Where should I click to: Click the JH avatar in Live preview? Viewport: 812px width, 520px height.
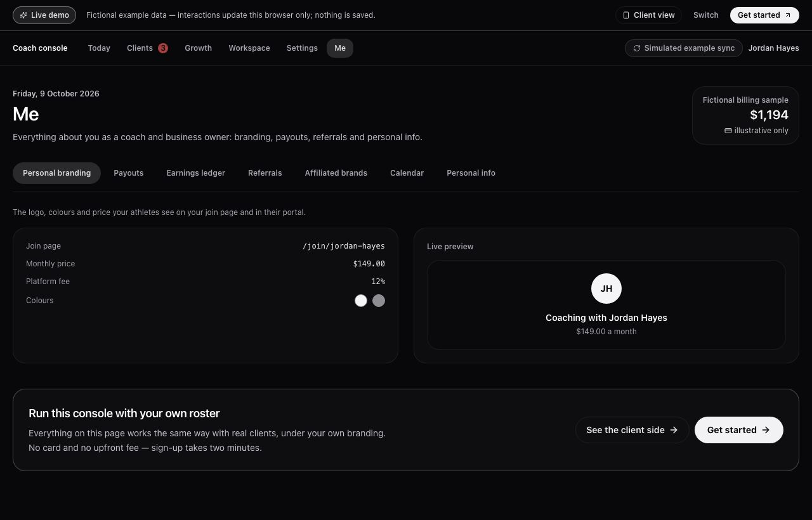click(x=606, y=289)
